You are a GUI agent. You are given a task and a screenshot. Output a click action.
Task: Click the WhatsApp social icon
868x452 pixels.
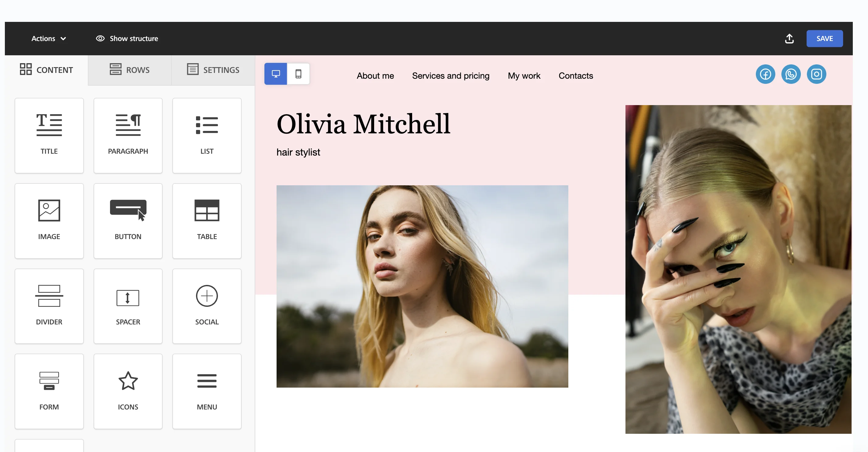pyautogui.click(x=791, y=74)
